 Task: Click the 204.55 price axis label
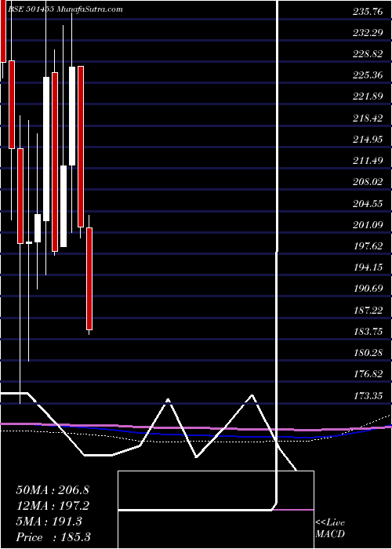tap(368, 203)
